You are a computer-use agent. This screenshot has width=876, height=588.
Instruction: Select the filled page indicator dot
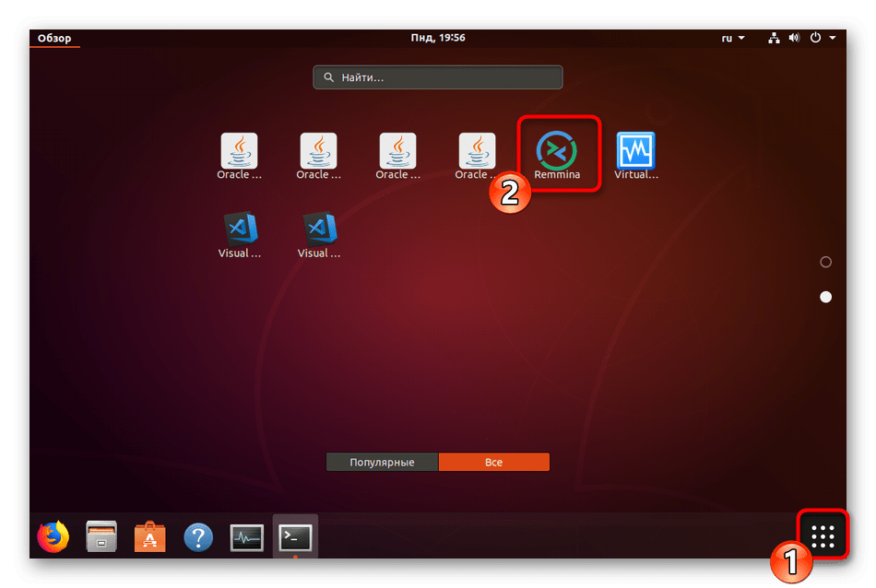click(825, 297)
